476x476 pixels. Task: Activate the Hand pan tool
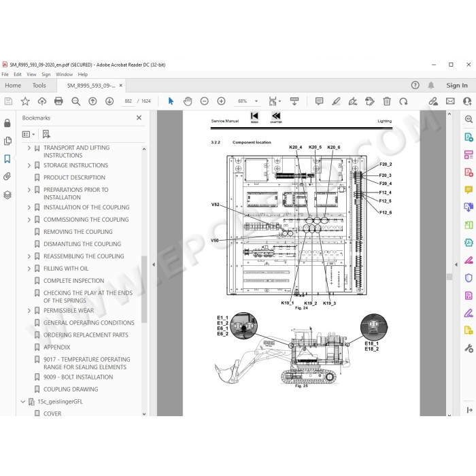[x=188, y=101]
